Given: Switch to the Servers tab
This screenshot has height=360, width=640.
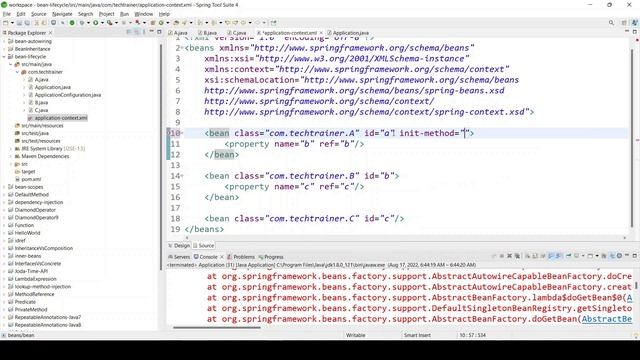Looking at the screenshot, I should (179, 257).
